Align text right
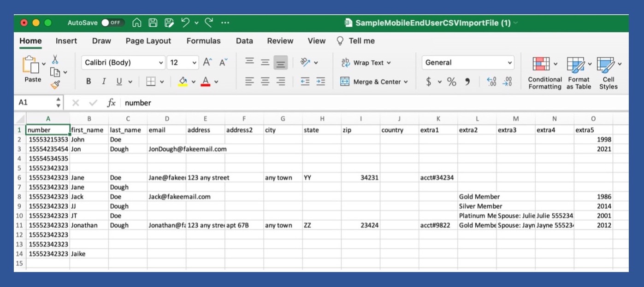This screenshot has height=287, width=644. (x=281, y=82)
